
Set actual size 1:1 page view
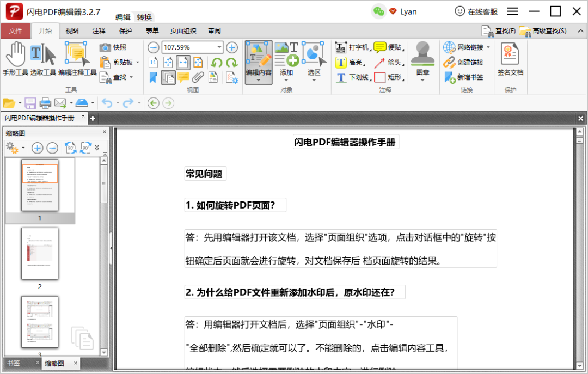click(153, 62)
